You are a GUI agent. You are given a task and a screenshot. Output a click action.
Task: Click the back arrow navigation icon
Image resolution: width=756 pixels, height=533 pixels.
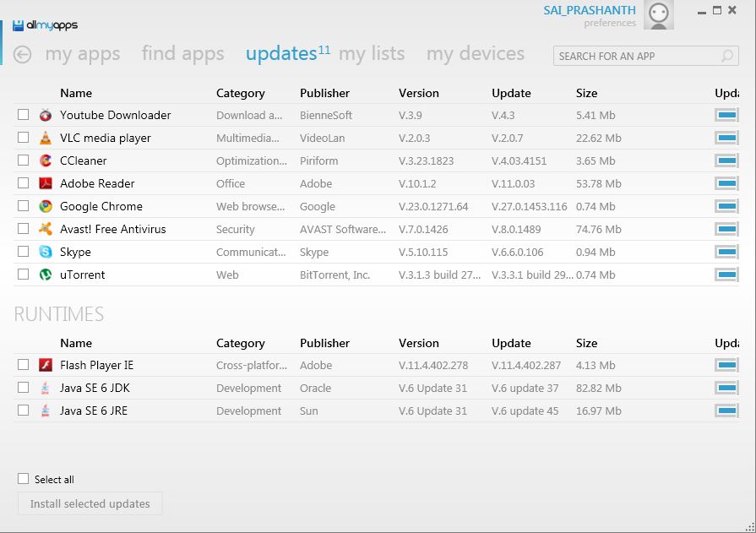(19, 53)
